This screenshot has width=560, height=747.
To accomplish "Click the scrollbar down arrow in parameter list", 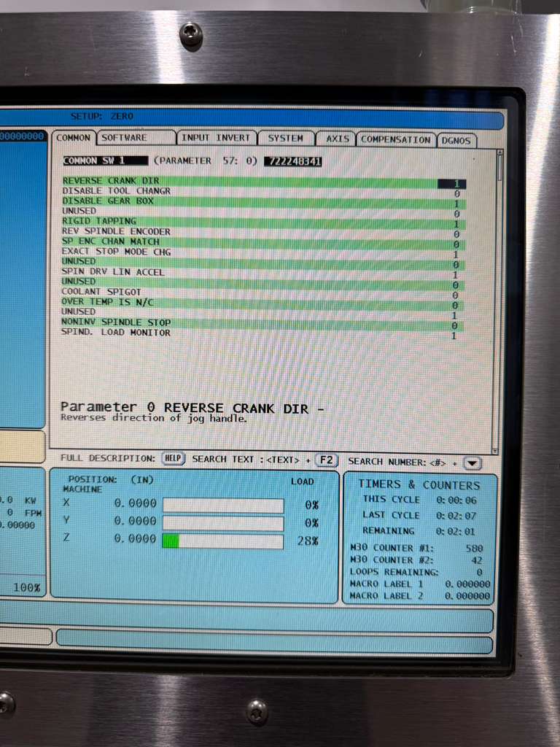I will 495,451.
